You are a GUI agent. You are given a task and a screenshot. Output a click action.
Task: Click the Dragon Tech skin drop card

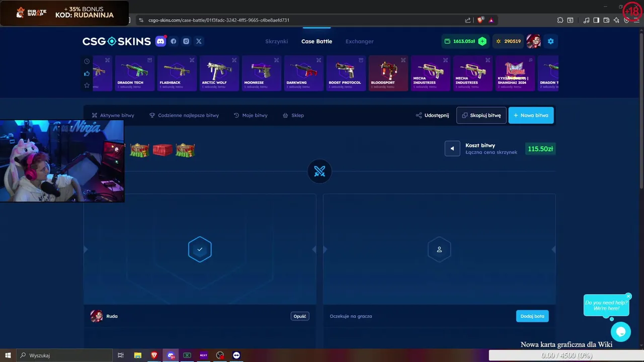(x=134, y=73)
